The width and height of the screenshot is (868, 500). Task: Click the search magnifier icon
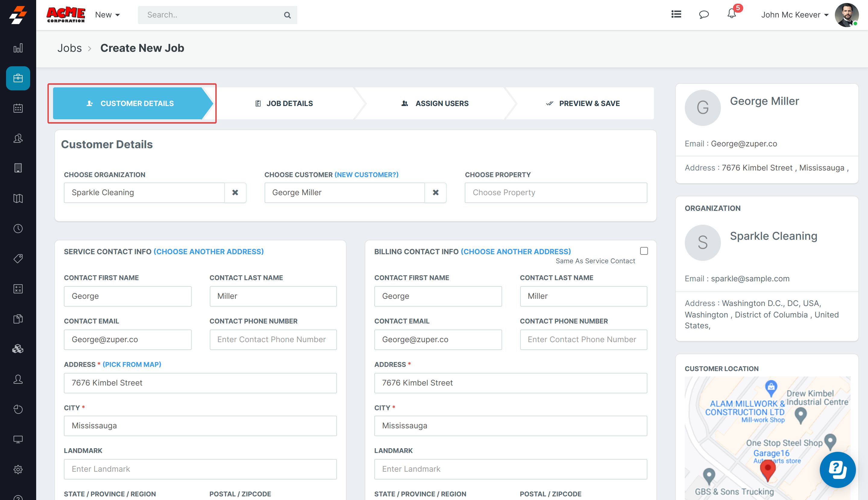pos(287,15)
